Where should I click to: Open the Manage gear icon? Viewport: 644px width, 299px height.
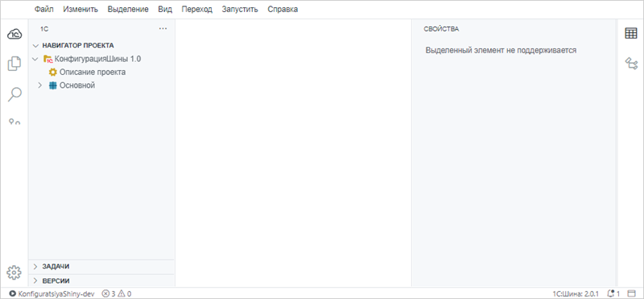pyautogui.click(x=14, y=272)
